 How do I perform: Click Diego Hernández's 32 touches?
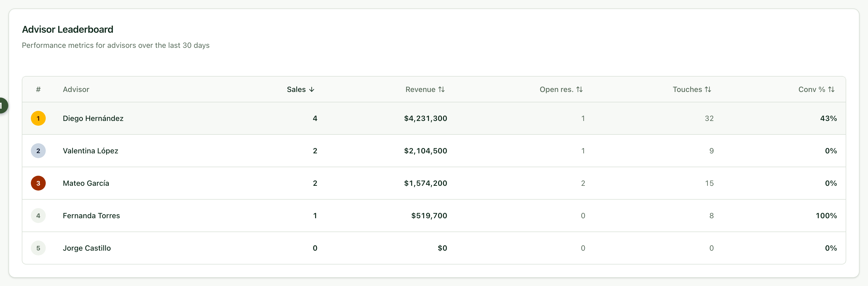coord(709,118)
